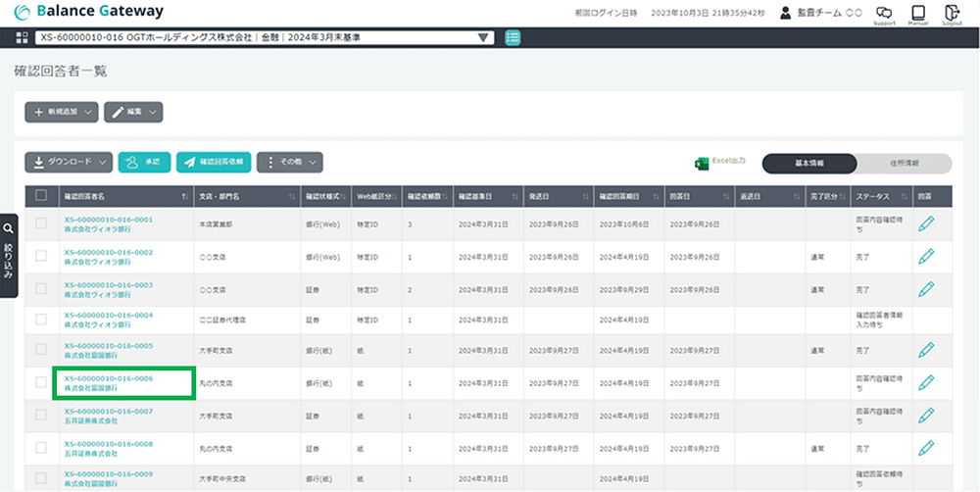
Task: Switch to the 住所情報 tab
Action: (904, 164)
